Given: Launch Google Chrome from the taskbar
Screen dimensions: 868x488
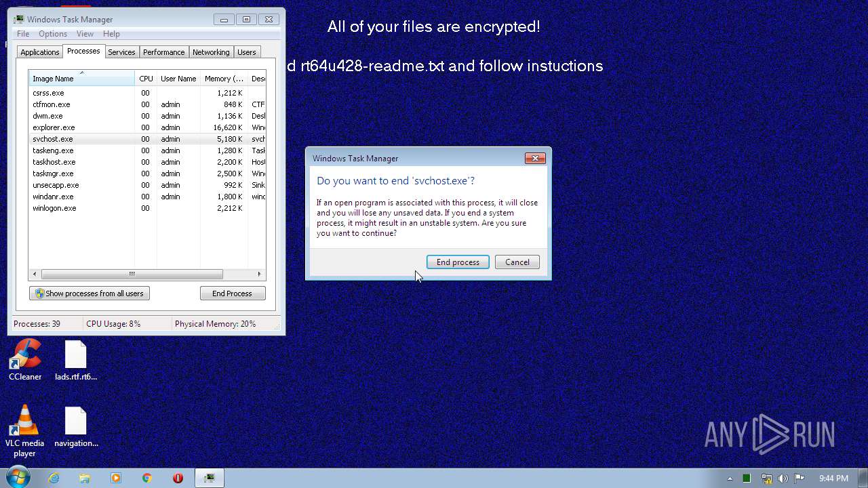Looking at the screenshot, I should click(147, 478).
